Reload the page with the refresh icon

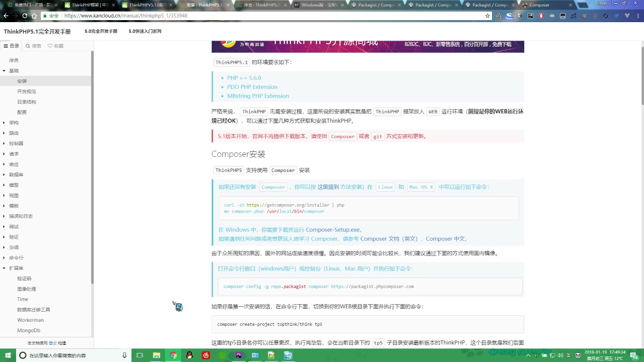(25, 16)
